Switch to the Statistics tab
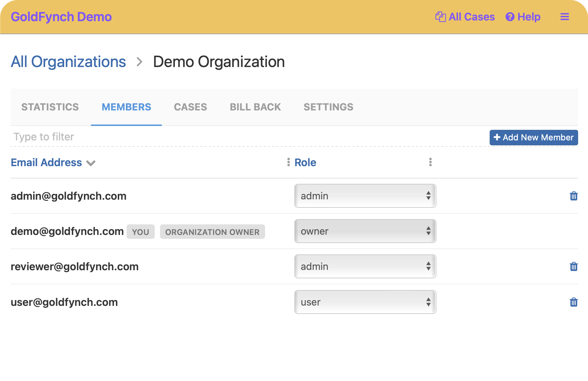This screenshot has height=381, width=588. point(50,107)
